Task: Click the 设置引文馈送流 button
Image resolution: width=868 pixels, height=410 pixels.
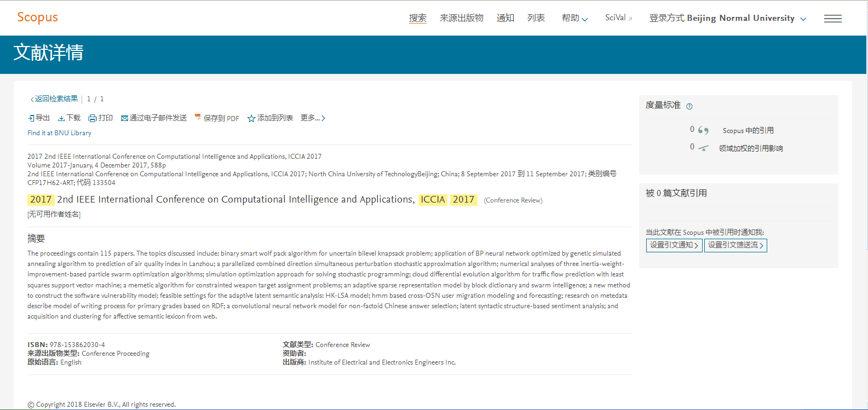Action: tap(735, 245)
